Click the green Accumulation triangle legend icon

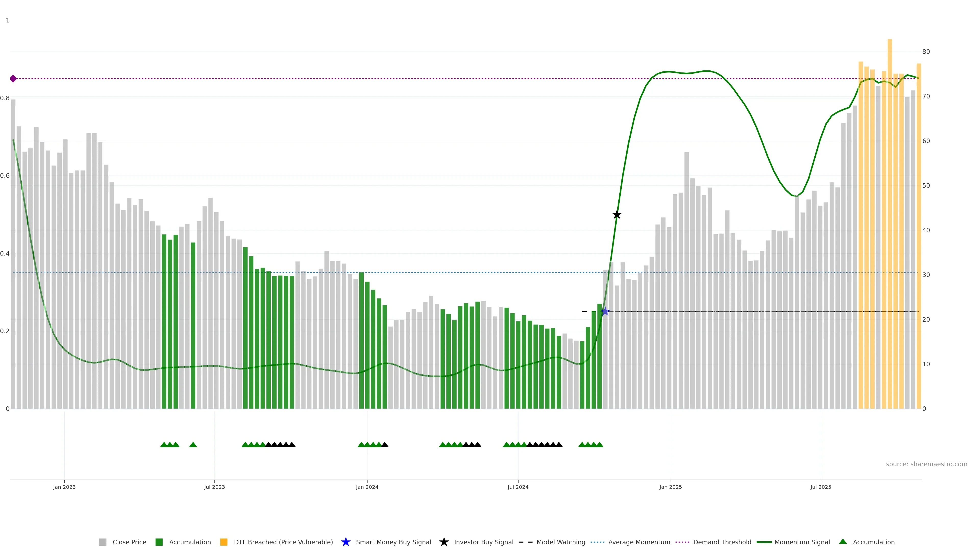point(843,542)
